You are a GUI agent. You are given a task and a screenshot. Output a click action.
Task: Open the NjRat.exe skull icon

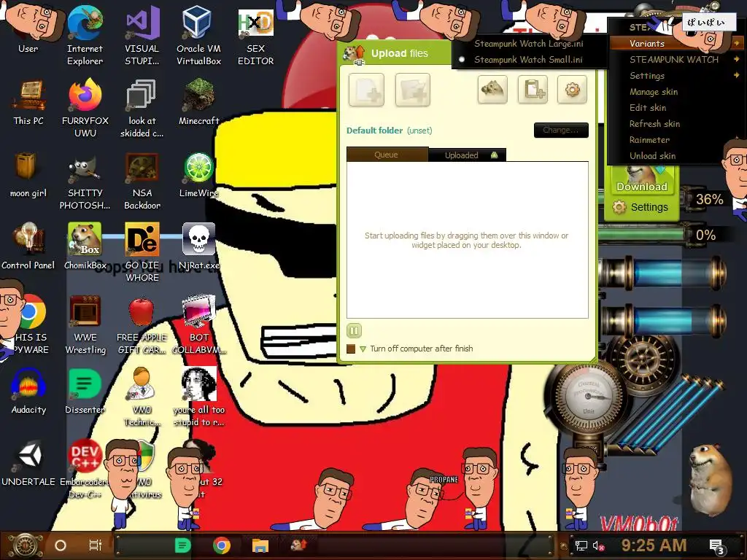(x=198, y=246)
